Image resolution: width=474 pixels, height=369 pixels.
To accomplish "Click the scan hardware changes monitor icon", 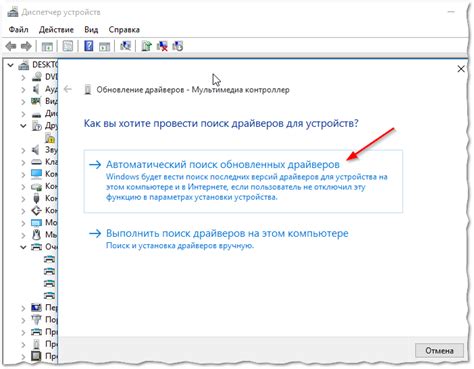I will (x=126, y=46).
